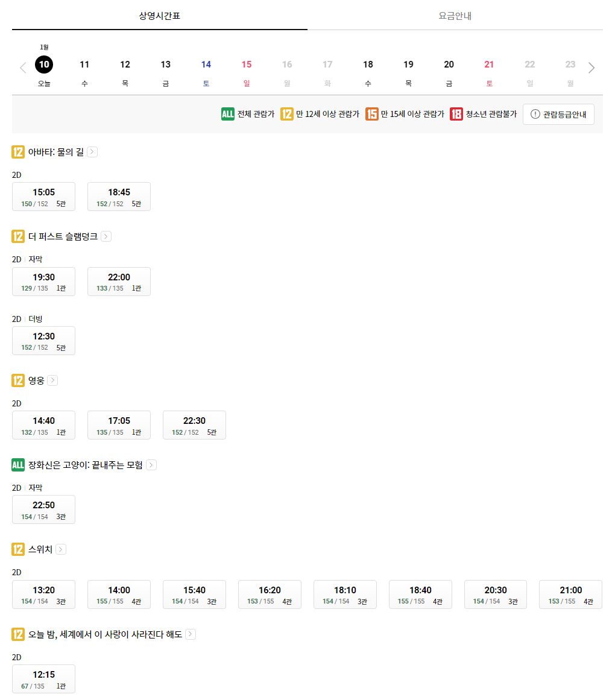Open the 관람등급안내 button

tap(558, 115)
